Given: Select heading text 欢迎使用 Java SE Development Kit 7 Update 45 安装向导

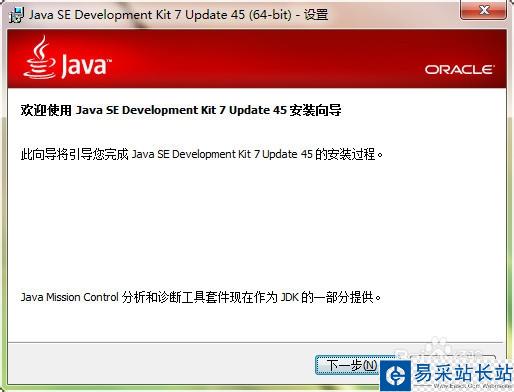Looking at the screenshot, I should coord(181,110).
